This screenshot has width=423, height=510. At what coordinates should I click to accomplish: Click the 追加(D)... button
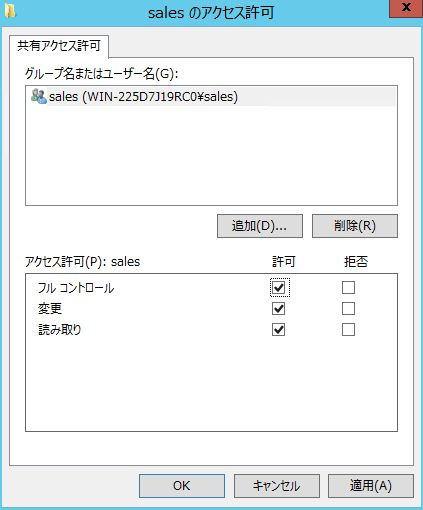tap(260, 226)
